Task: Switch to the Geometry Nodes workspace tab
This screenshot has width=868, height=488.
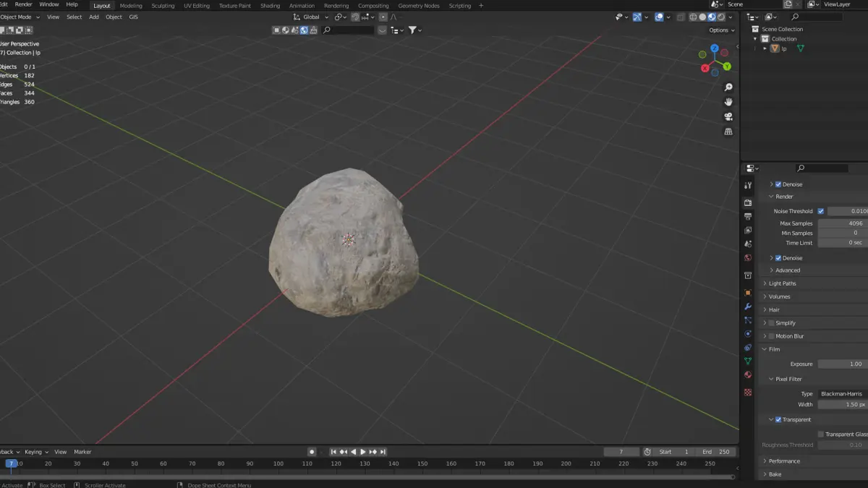Action: [419, 6]
